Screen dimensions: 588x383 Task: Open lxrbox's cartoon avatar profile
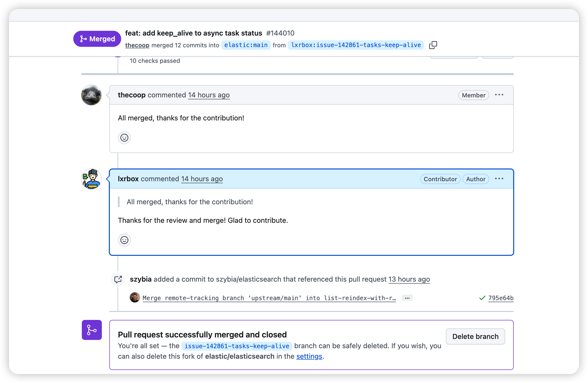coord(91,179)
